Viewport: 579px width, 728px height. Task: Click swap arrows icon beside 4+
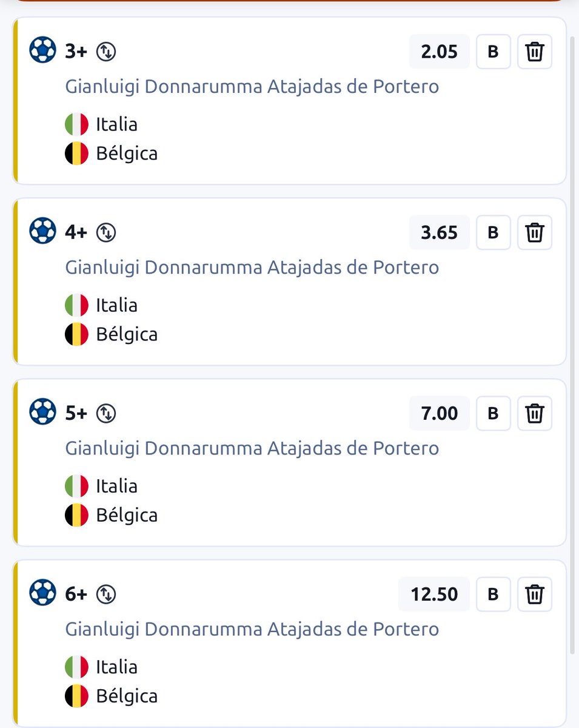[x=106, y=232]
